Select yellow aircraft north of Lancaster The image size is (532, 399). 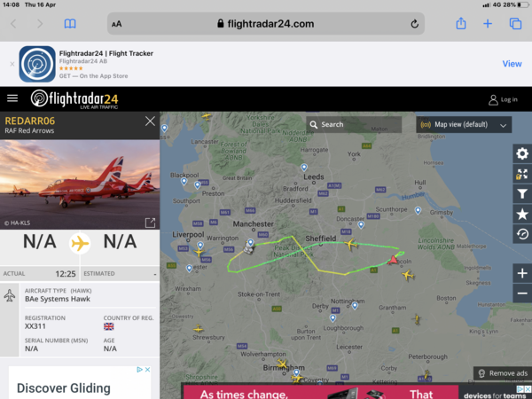[207, 116]
